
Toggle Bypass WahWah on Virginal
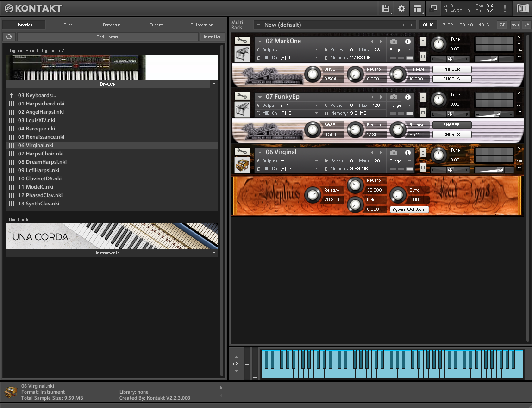[409, 210]
